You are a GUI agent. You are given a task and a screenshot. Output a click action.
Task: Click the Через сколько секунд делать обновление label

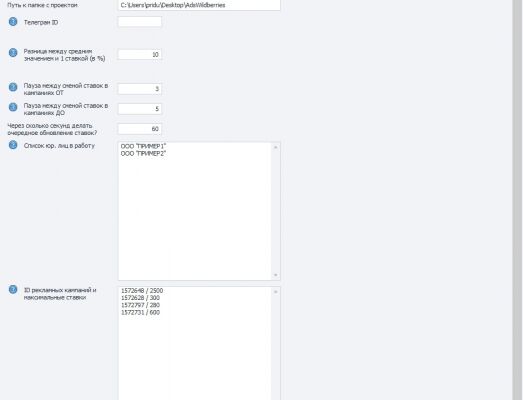[52, 129]
